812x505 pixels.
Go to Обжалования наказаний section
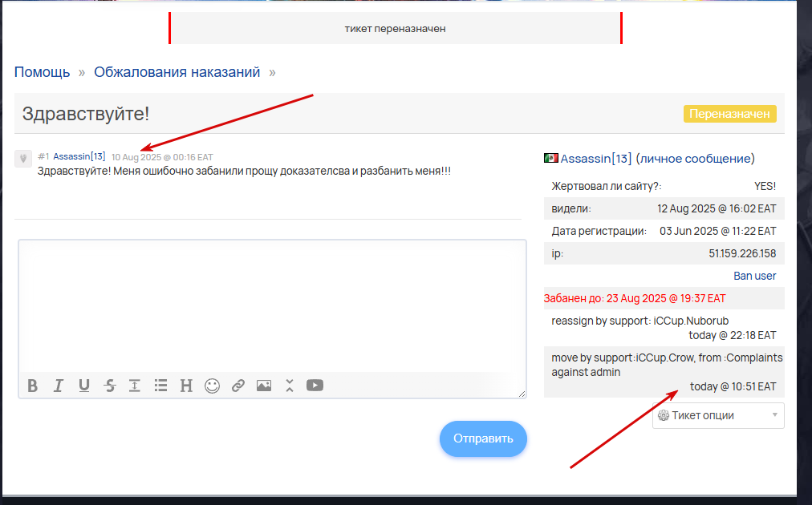click(x=177, y=72)
